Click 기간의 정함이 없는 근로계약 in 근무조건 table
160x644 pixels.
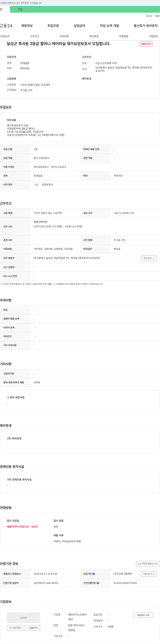(x=48, y=213)
